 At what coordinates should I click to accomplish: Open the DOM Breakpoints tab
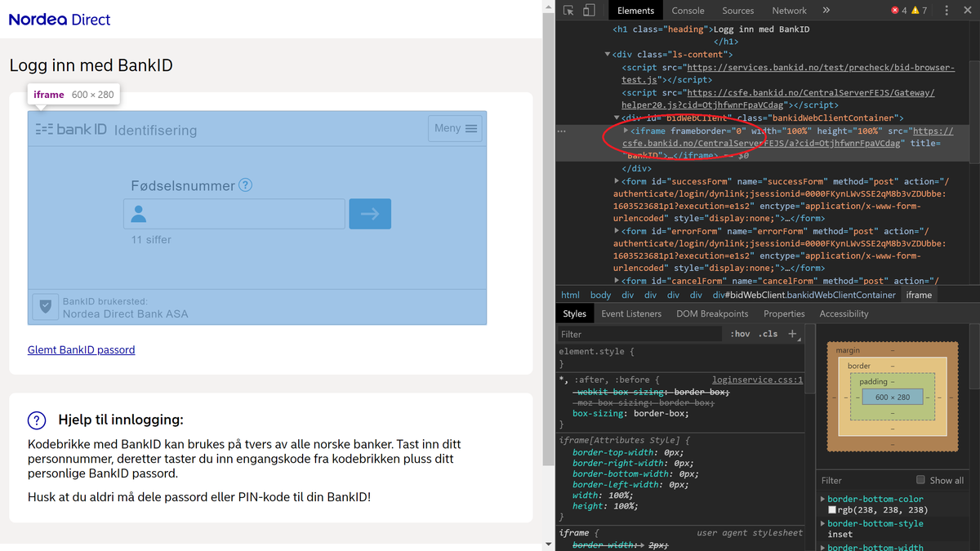(712, 313)
